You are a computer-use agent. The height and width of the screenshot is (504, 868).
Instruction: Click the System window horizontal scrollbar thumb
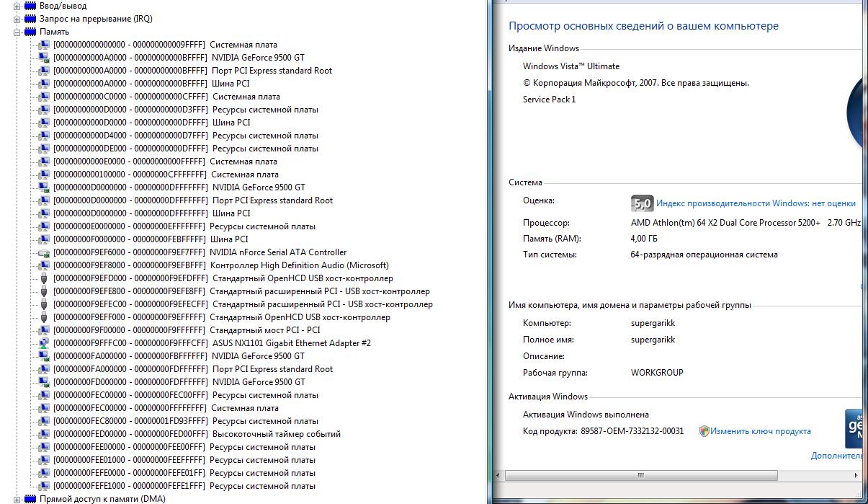pyautogui.click(x=641, y=476)
